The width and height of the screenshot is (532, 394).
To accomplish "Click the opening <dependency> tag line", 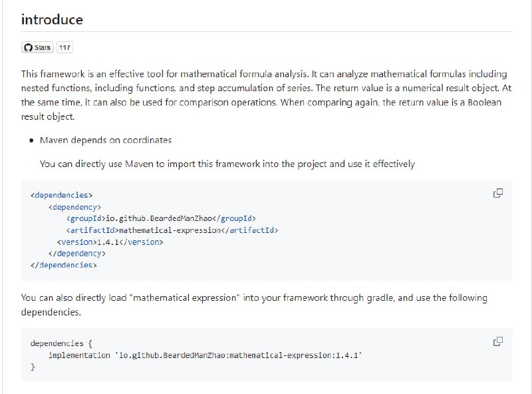I will [74, 207].
